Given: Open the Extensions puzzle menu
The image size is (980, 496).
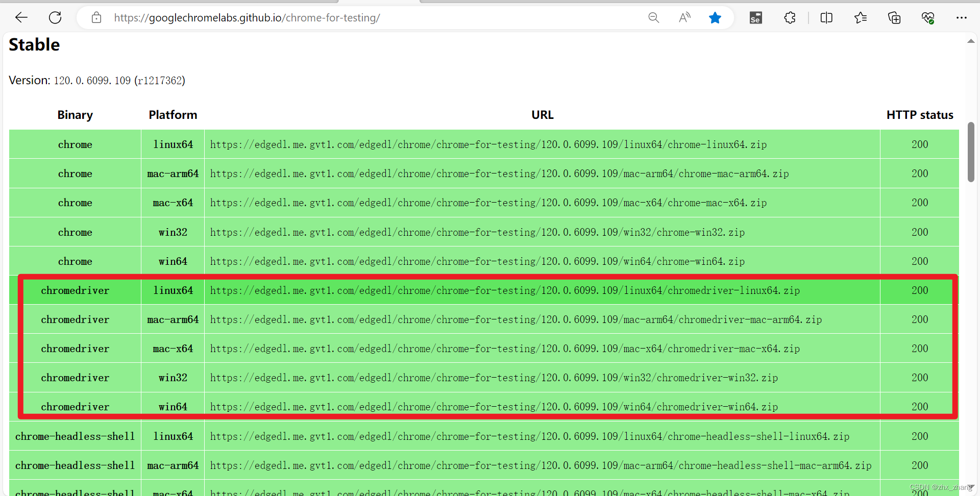Looking at the screenshot, I should 790,17.
